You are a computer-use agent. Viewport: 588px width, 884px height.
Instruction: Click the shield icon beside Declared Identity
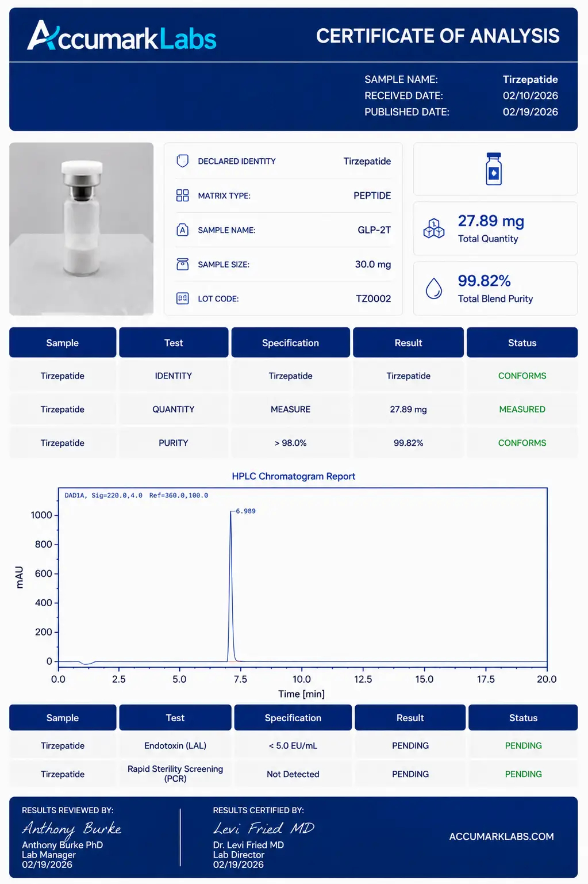(x=182, y=161)
